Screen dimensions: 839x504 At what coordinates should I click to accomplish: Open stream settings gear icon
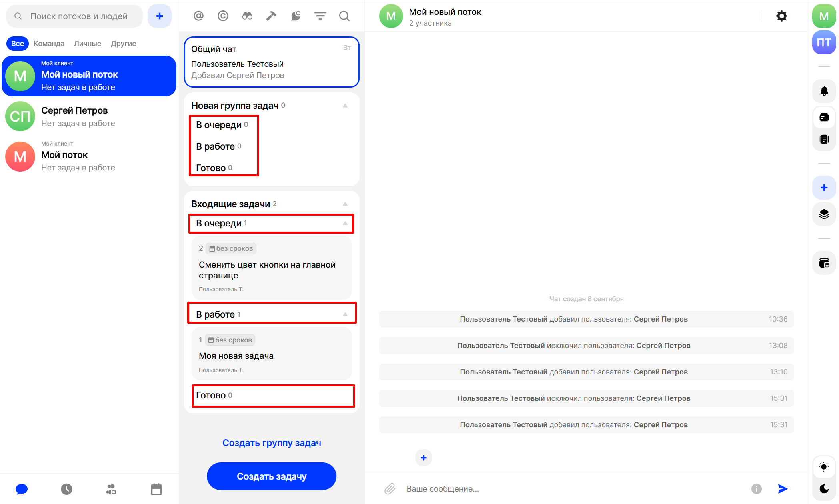781,16
